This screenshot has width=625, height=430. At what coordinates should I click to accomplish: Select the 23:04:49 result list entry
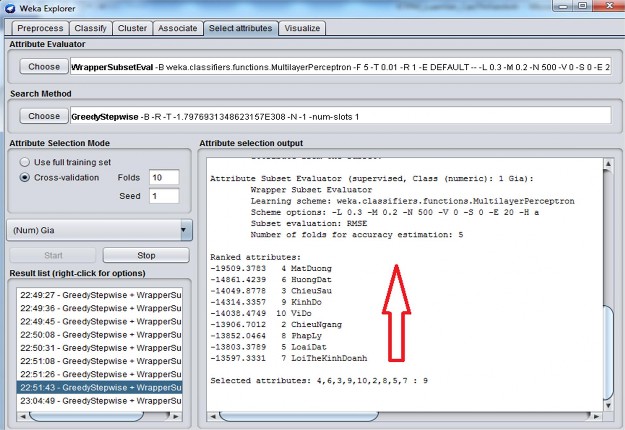tap(100, 399)
